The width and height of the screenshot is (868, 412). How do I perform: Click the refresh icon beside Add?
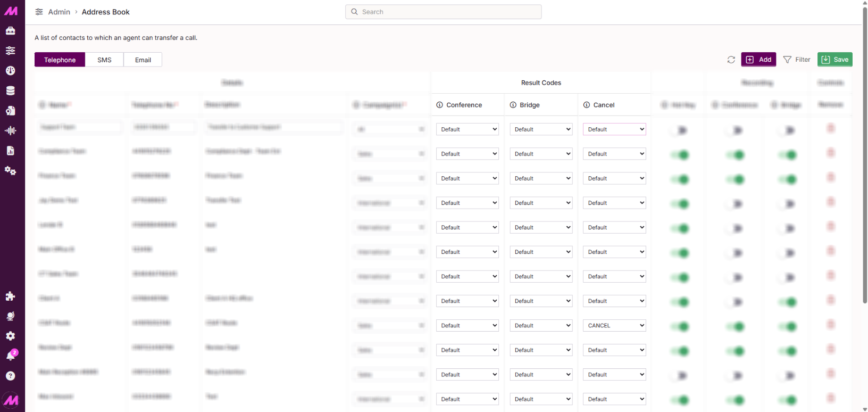point(731,60)
